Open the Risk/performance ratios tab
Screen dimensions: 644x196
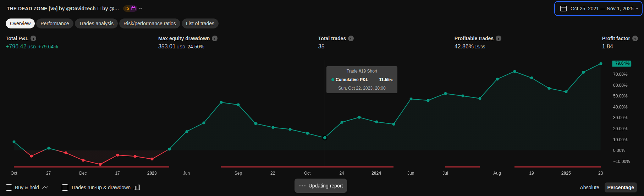coord(149,23)
